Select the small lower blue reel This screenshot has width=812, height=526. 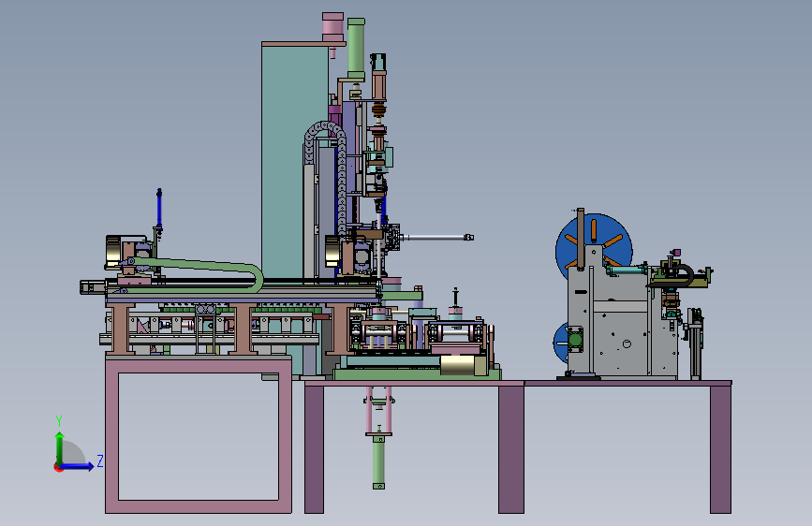click(561, 343)
